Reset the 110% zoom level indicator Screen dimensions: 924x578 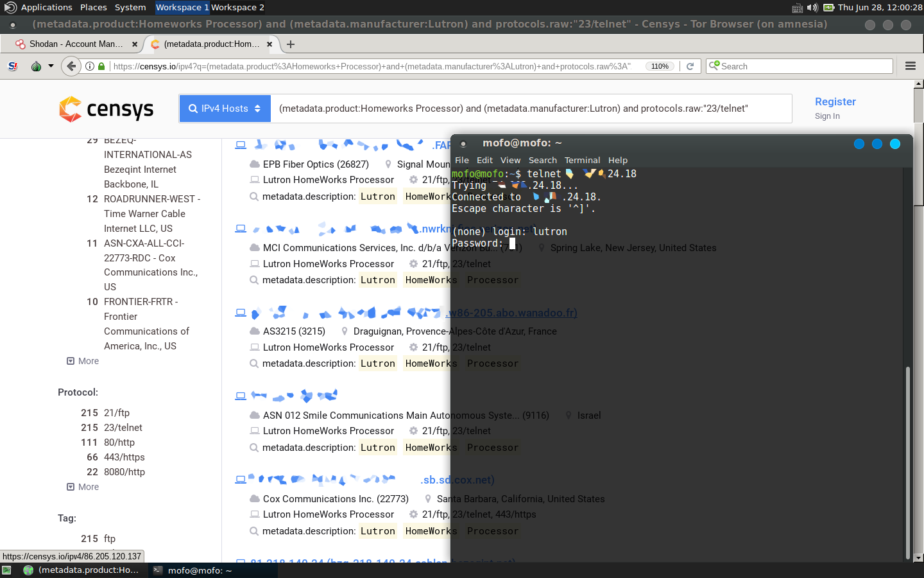pyautogui.click(x=660, y=66)
